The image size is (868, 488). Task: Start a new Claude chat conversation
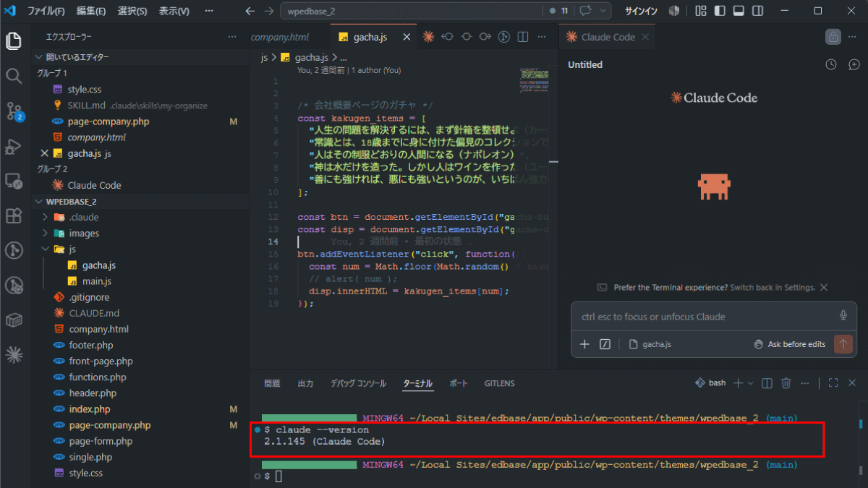click(x=853, y=64)
